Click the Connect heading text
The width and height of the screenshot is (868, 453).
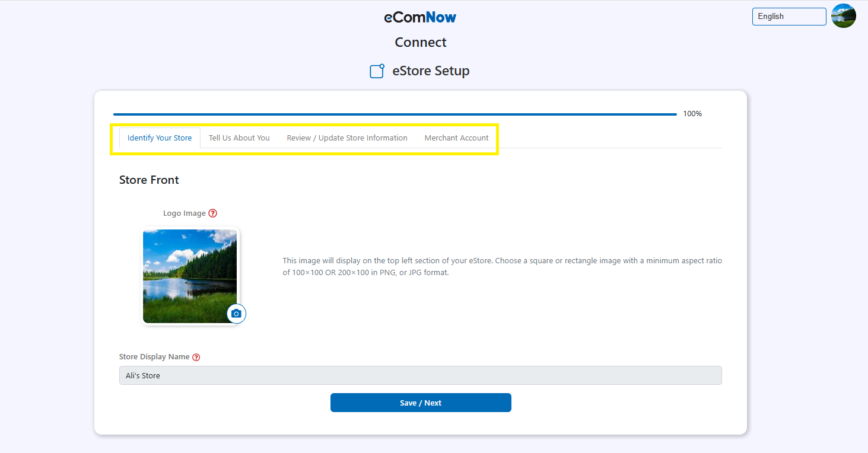(x=421, y=43)
